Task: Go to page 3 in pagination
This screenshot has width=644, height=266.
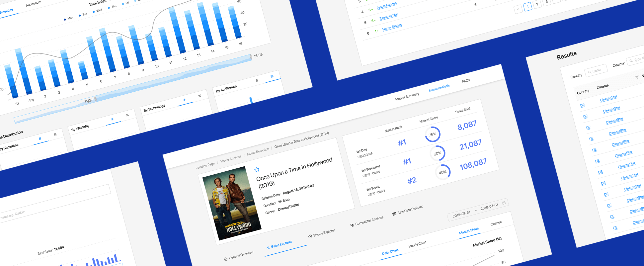Action: pyautogui.click(x=546, y=2)
